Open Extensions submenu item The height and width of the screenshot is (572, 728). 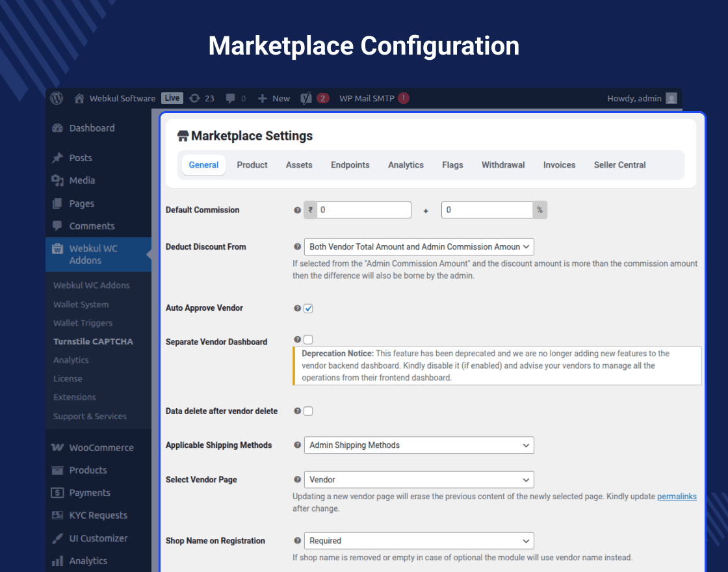74,397
